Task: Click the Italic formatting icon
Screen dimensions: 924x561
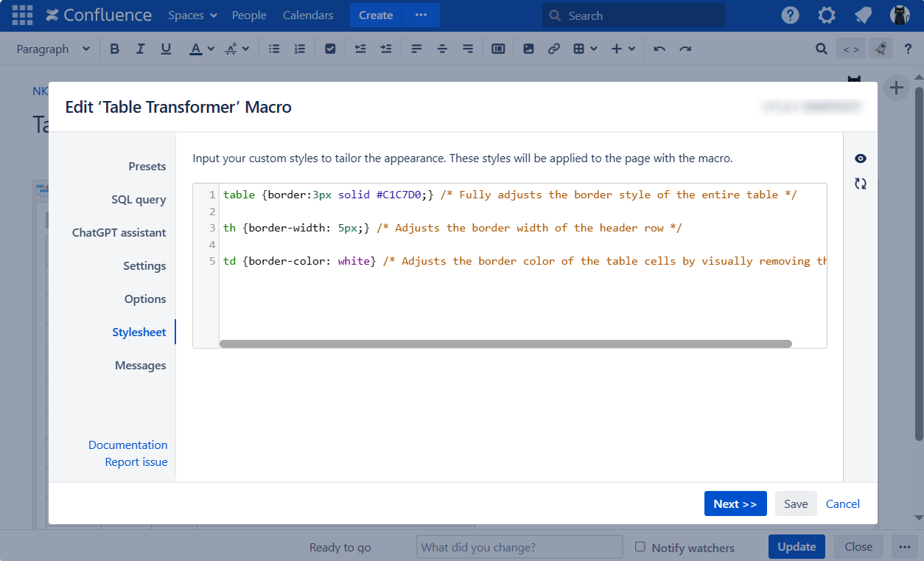Action: 140,49
